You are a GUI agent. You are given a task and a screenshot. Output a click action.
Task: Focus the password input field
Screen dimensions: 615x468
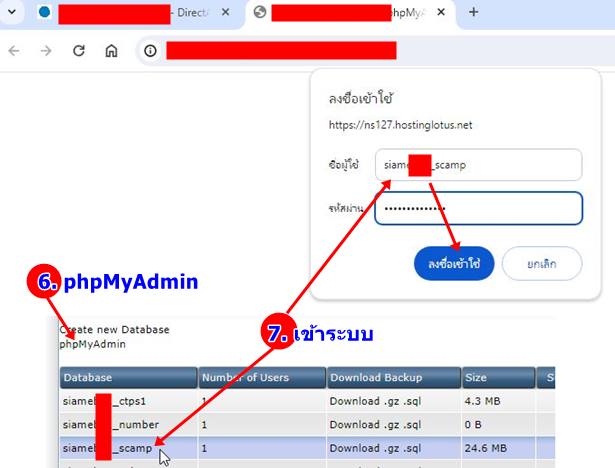(x=479, y=208)
